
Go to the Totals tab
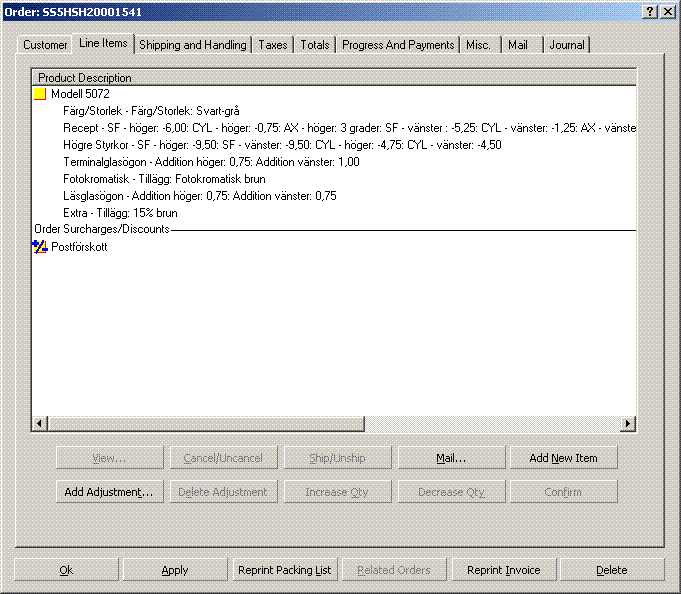(x=315, y=45)
